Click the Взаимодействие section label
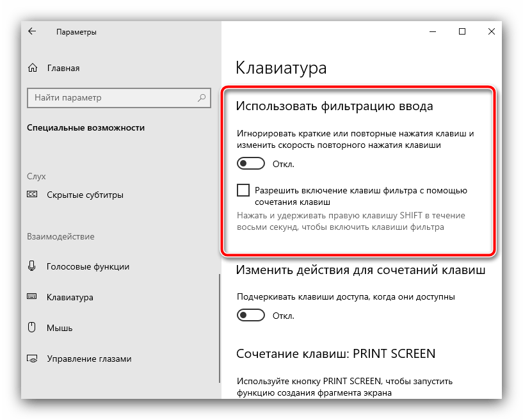The image size is (523, 420). point(61,236)
